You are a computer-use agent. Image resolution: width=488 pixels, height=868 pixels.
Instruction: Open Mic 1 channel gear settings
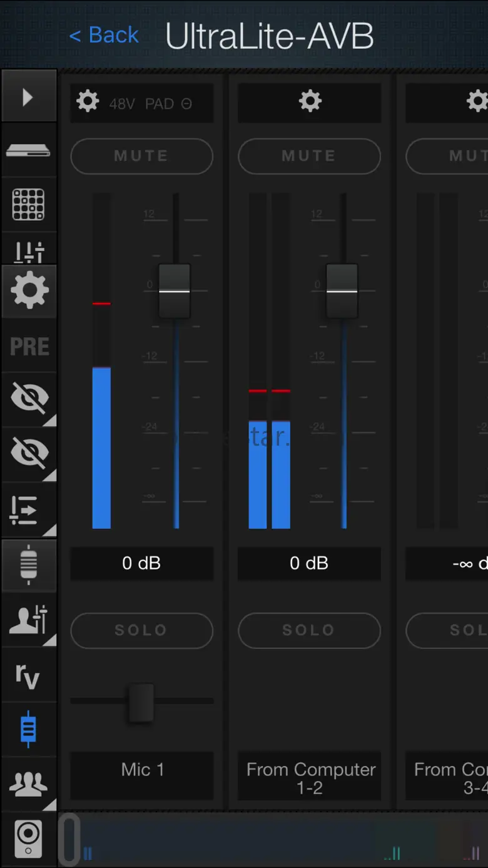pos(88,101)
